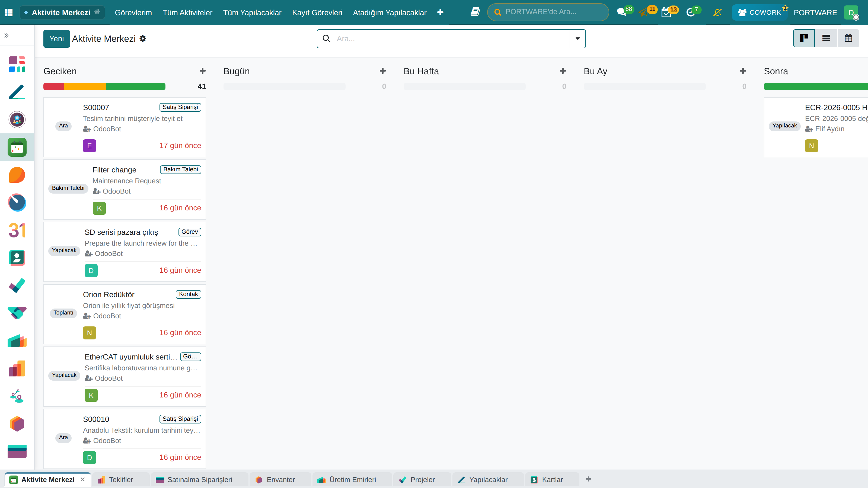Screen dimensions: 868x488
Task: Toggle the muted bell notifications icon
Action: pos(717,12)
